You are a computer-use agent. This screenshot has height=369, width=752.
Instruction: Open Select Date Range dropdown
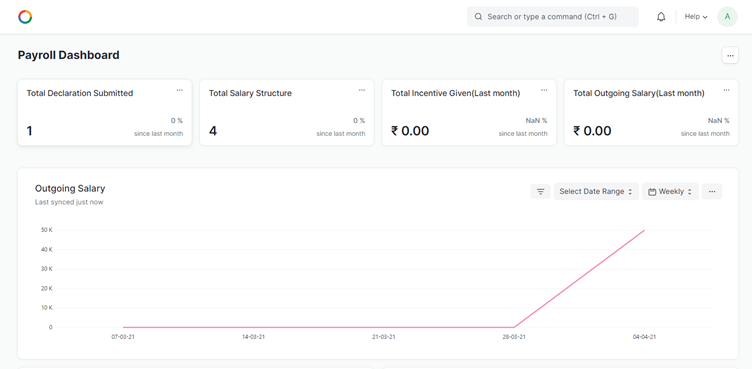[x=596, y=191]
